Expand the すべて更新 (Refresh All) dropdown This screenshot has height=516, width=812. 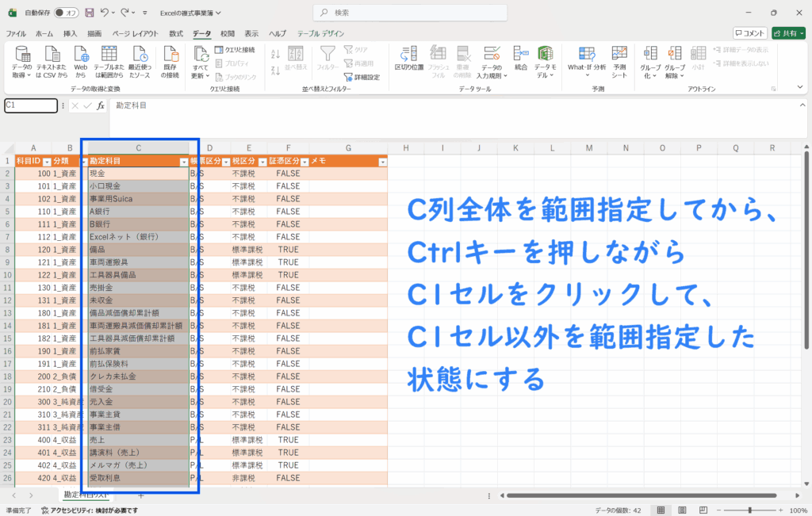pos(201,76)
